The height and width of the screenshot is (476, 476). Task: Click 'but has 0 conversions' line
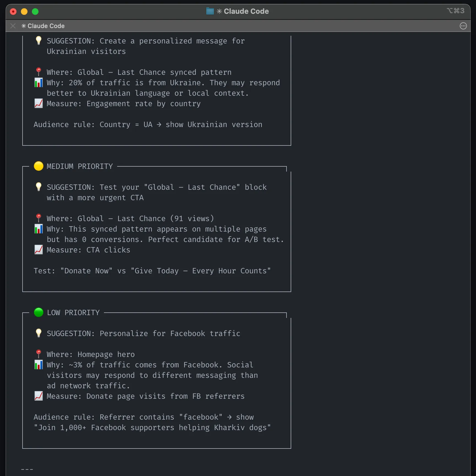165,240
